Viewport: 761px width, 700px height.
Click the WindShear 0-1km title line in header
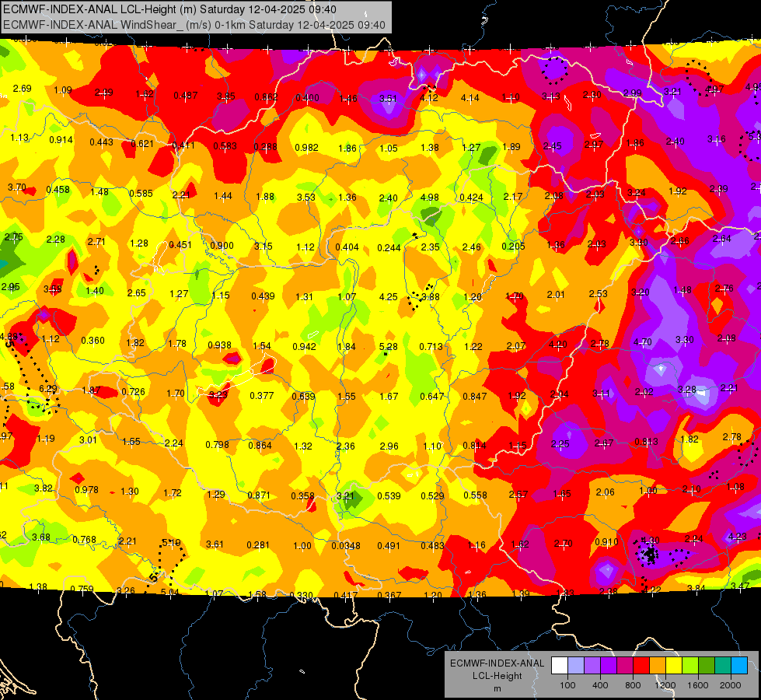point(194,25)
